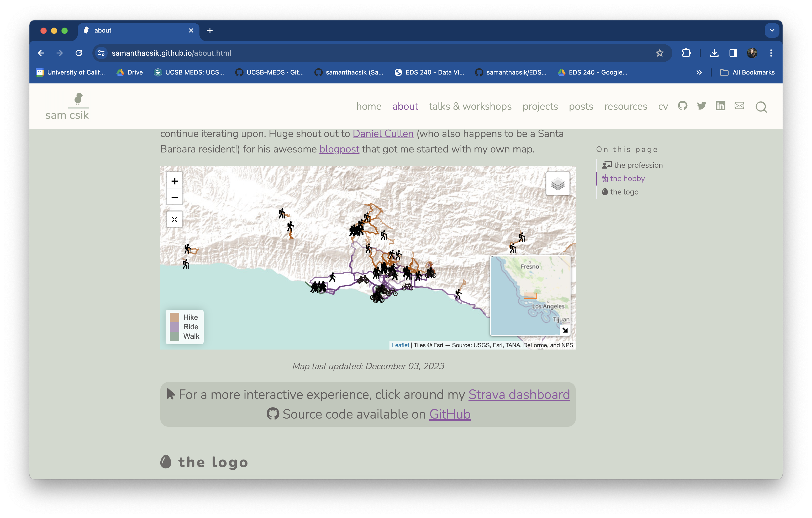Expand hidden bookmarks chevron
Screen dimensions: 812x518
coord(699,72)
